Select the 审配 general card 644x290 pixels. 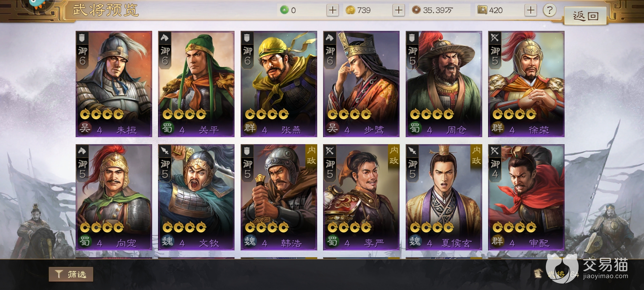526,197
